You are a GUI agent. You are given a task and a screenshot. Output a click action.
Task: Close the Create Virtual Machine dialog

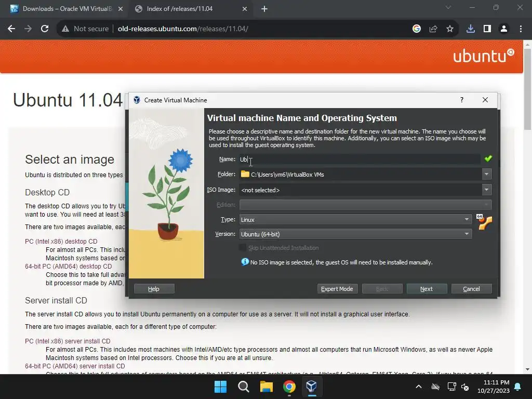click(x=485, y=100)
